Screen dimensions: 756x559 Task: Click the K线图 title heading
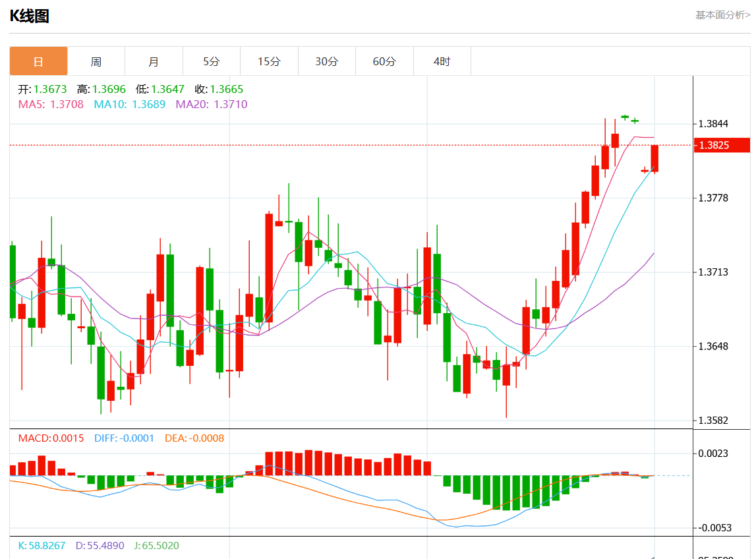point(30,16)
